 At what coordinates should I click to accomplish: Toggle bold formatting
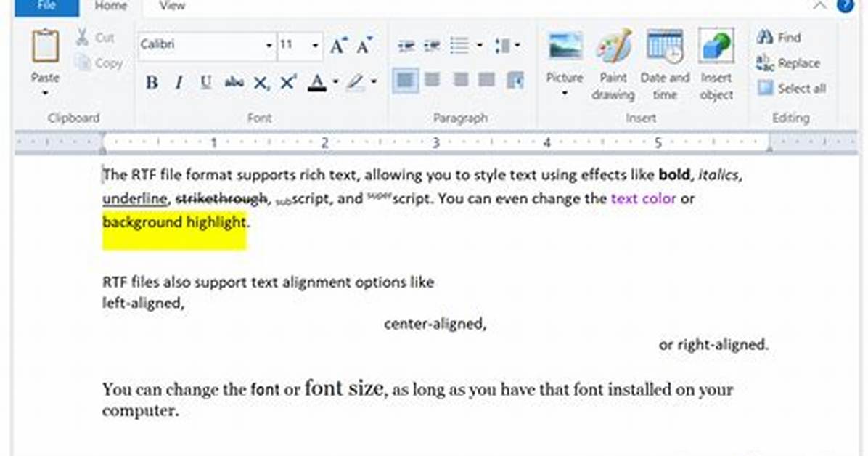pos(151,83)
